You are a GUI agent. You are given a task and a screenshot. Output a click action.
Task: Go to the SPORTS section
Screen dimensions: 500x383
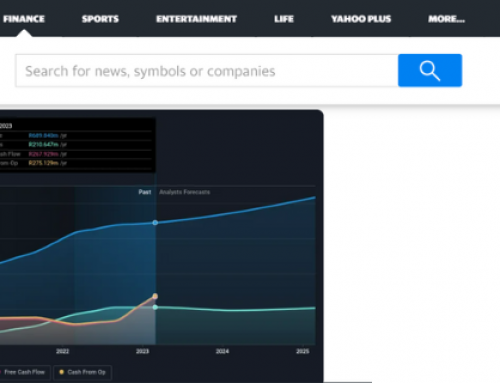100,19
